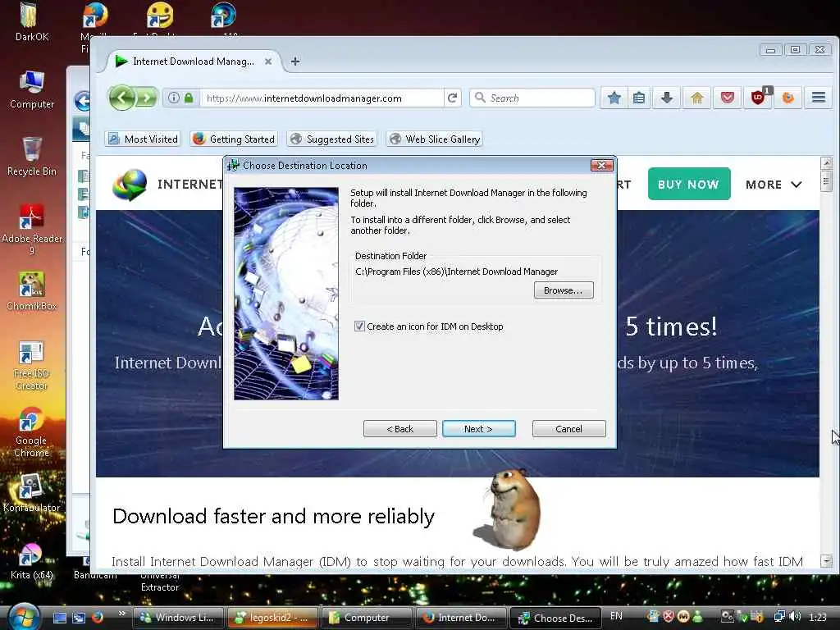The height and width of the screenshot is (630, 840).
Task: Click the network monitors tray icon
Action: click(x=779, y=617)
